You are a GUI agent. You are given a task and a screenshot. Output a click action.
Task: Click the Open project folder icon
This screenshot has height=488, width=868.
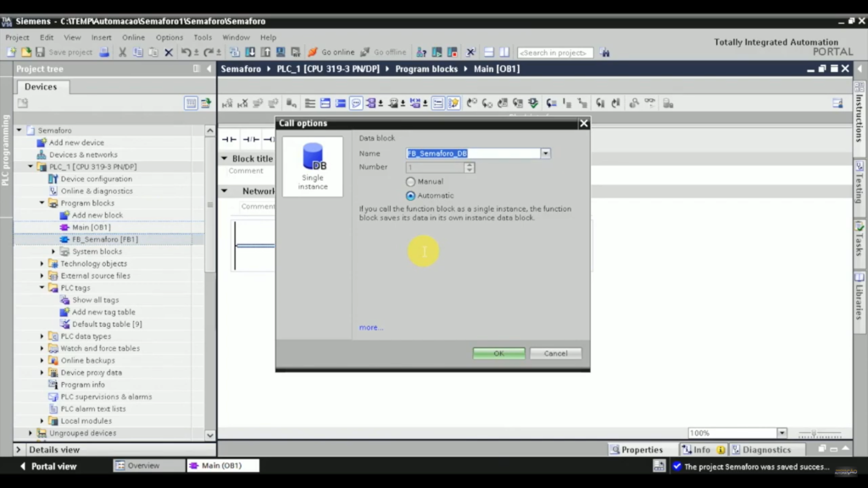point(26,52)
